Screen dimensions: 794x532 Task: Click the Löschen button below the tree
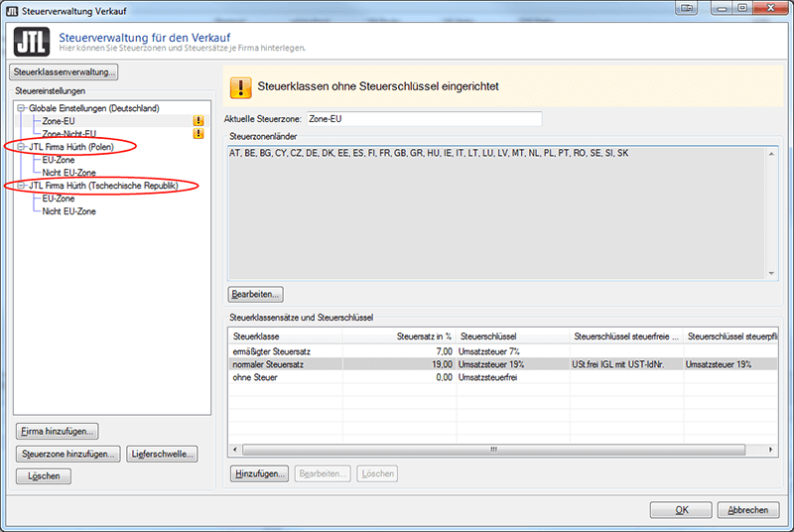coord(44,476)
